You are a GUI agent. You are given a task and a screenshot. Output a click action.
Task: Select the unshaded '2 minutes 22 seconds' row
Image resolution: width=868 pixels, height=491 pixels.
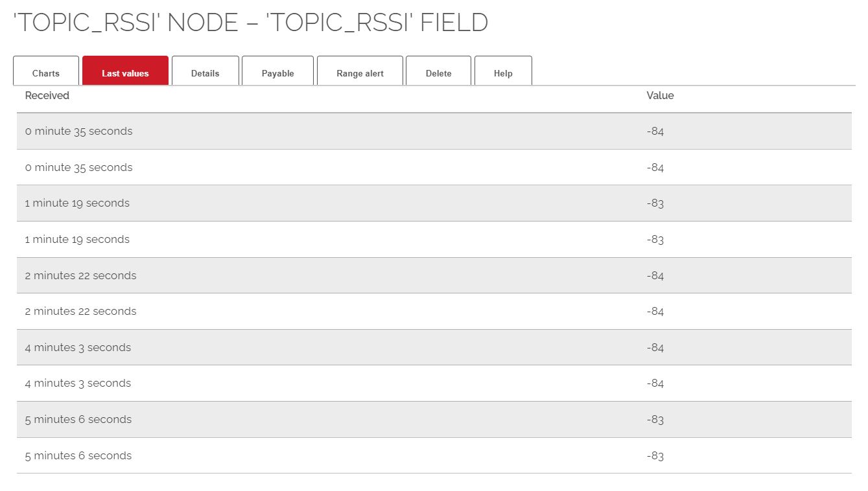80,312
